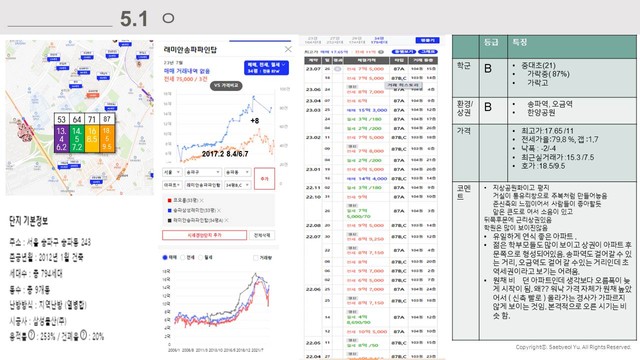
Task: Click the 87 header cell on map
Action: coord(107,119)
